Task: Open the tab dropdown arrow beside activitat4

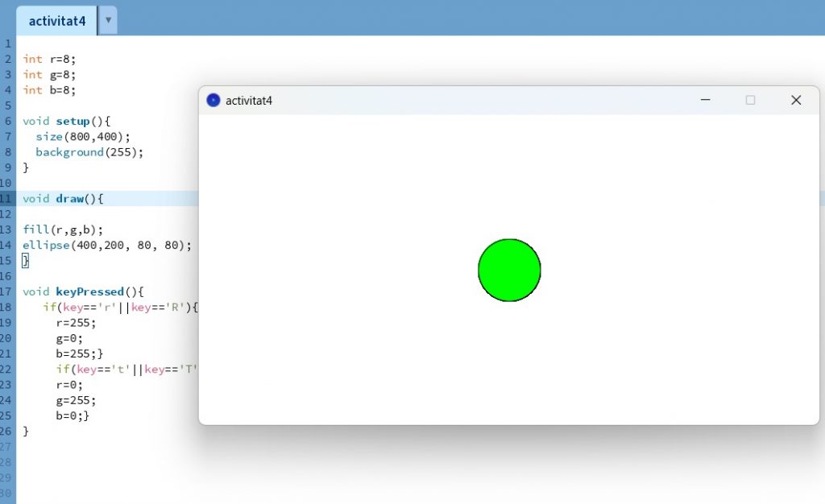Action: (108, 20)
